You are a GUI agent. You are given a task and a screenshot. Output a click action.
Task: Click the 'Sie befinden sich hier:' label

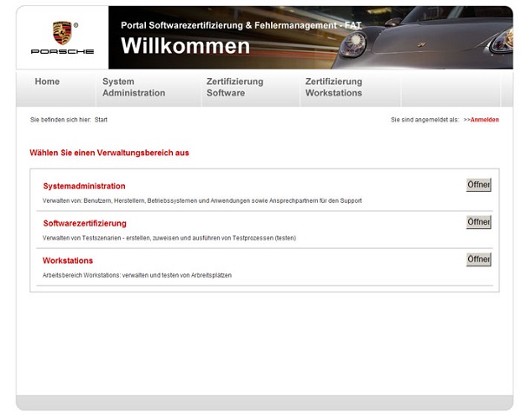pos(61,120)
